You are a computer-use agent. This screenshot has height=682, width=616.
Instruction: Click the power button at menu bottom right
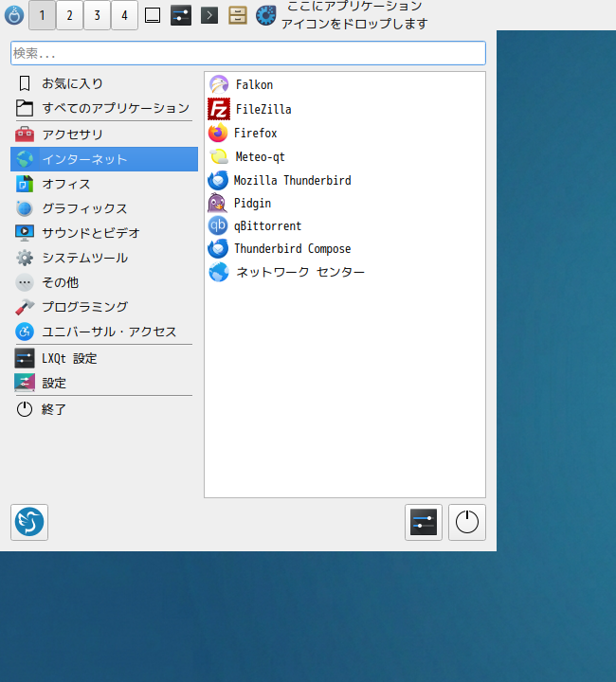[x=467, y=522]
